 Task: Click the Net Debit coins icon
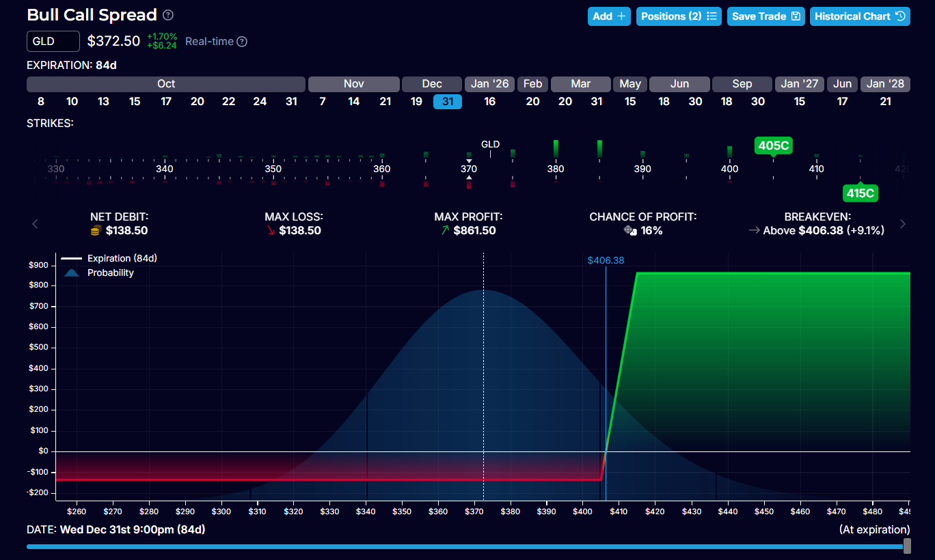point(96,231)
